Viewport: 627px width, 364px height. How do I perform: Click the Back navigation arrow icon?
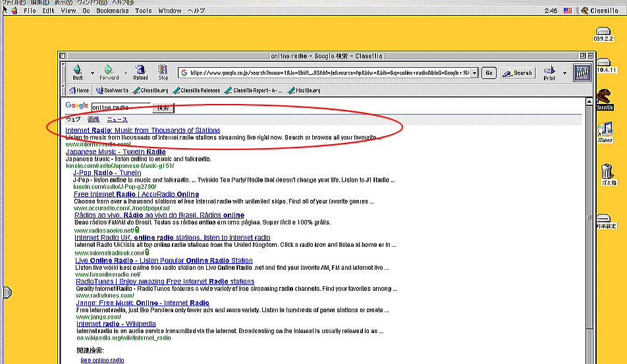pyautogui.click(x=77, y=70)
